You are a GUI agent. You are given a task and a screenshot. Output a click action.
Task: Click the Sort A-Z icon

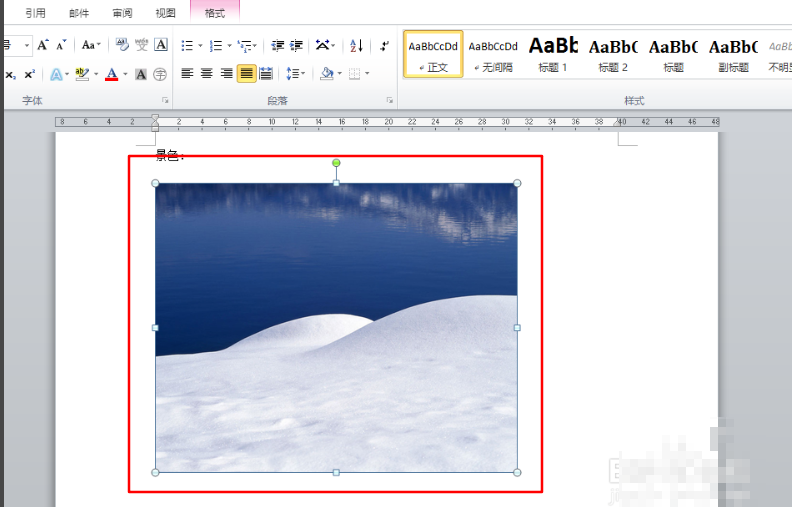(x=357, y=45)
